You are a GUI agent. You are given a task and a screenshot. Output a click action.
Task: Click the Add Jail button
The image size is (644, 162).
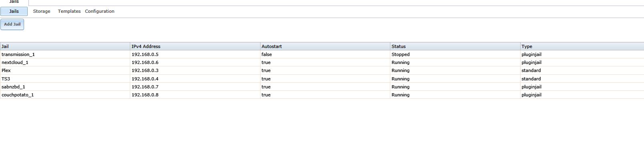(12, 24)
